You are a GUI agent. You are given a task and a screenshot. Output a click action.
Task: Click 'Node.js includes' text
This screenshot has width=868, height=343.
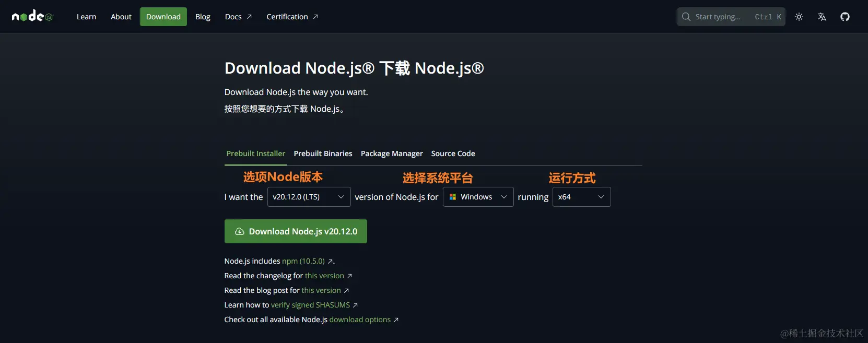click(x=252, y=261)
